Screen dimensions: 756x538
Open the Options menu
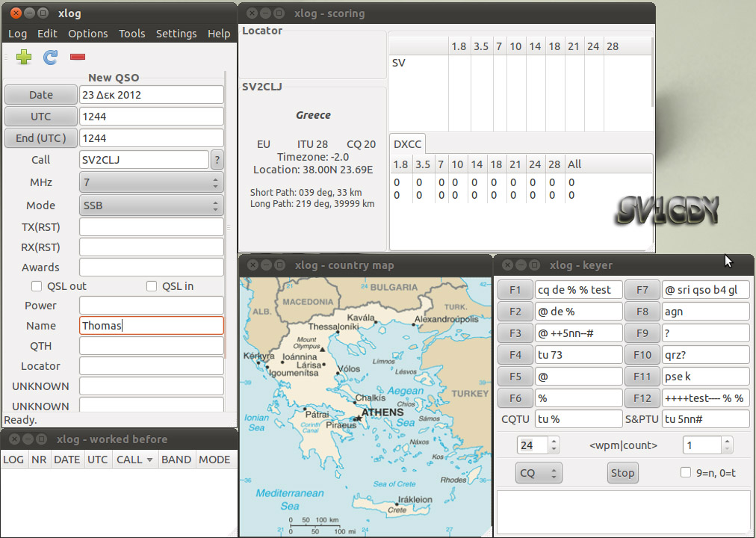(87, 33)
